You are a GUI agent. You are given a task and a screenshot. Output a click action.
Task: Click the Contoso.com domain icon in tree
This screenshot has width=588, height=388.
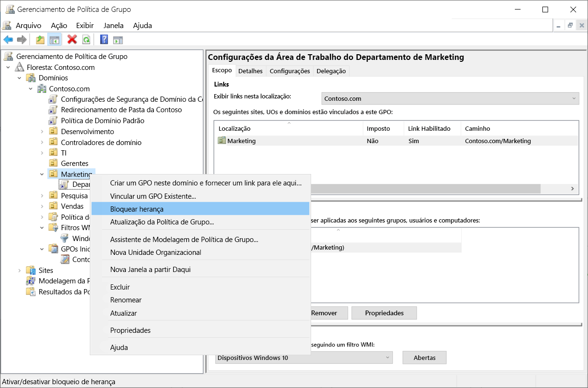[42, 89]
